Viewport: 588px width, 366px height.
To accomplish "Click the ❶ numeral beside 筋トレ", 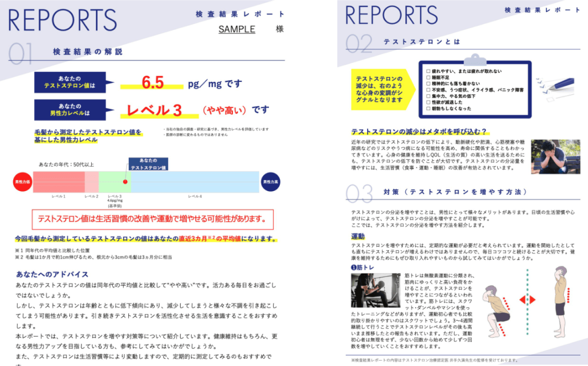I will coord(354,268).
